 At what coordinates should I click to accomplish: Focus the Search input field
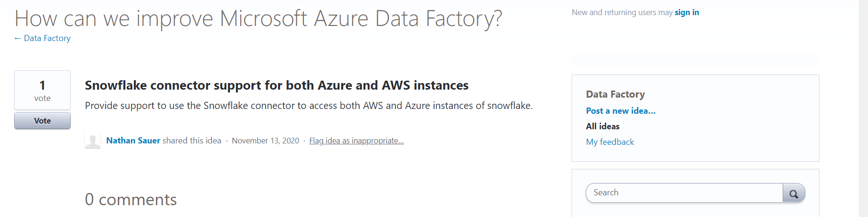tap(684, 193)
